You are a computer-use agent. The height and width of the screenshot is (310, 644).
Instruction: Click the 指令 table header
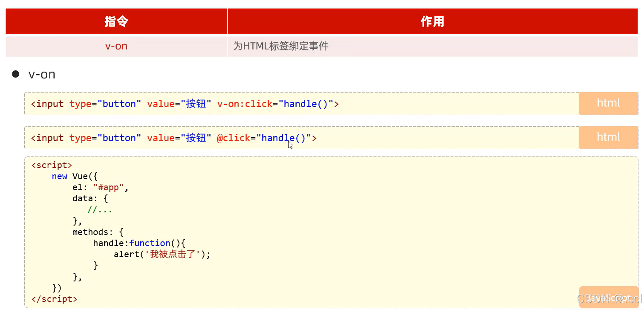[116, 21]
